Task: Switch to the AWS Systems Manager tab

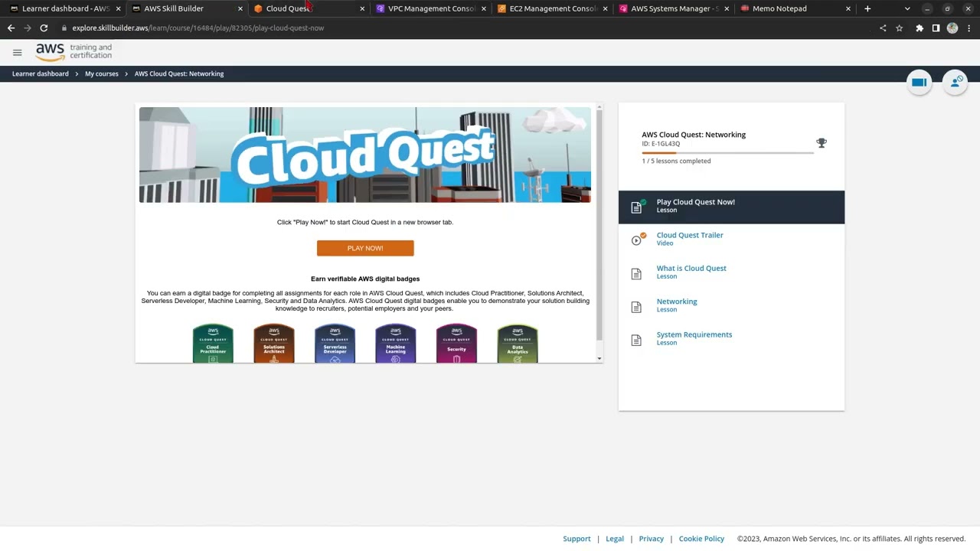Action: tap(674, 8)
